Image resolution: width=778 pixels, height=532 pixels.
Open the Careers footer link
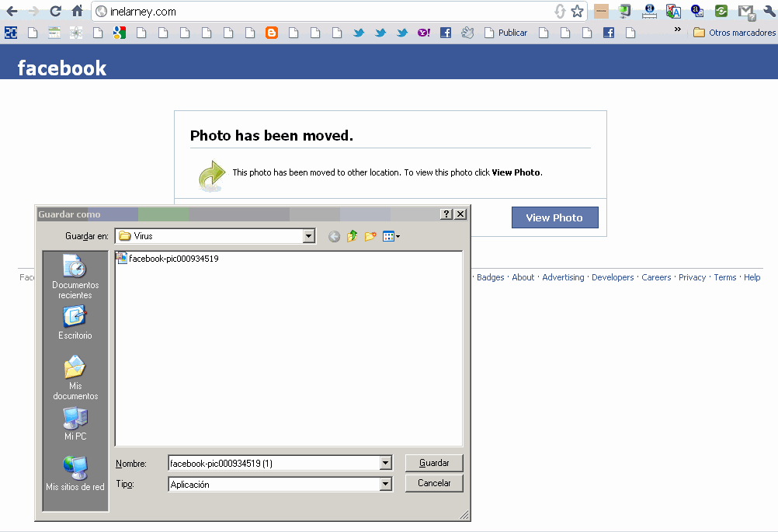pos(656,277)
